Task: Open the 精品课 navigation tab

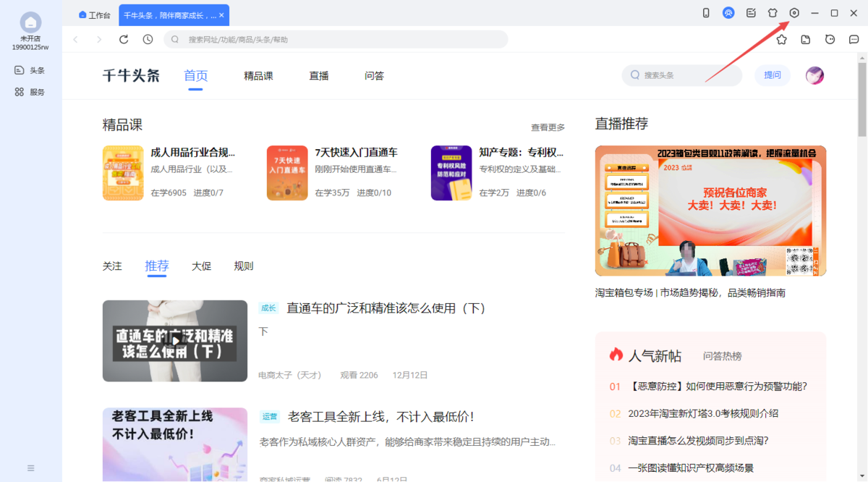Action: 258,75
